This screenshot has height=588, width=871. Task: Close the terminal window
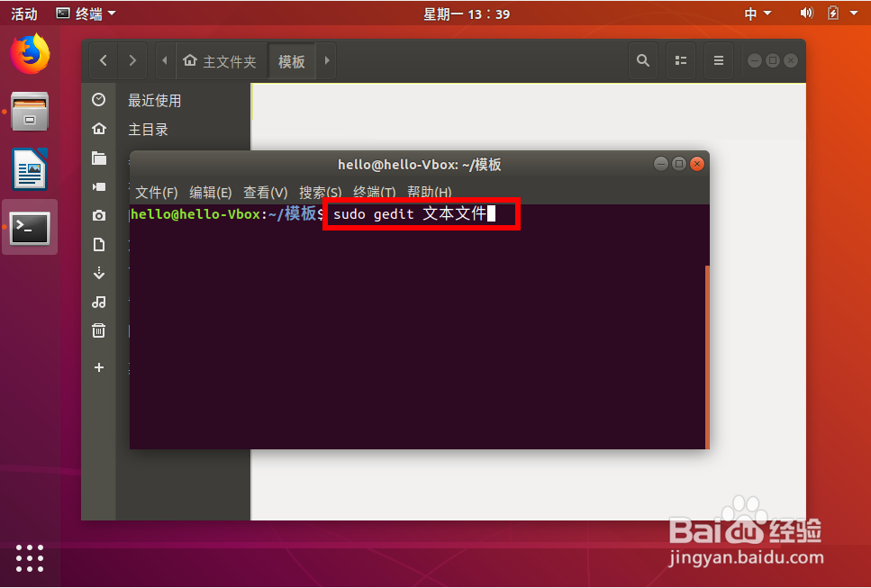pyautogui.click(x=697, y=164)
